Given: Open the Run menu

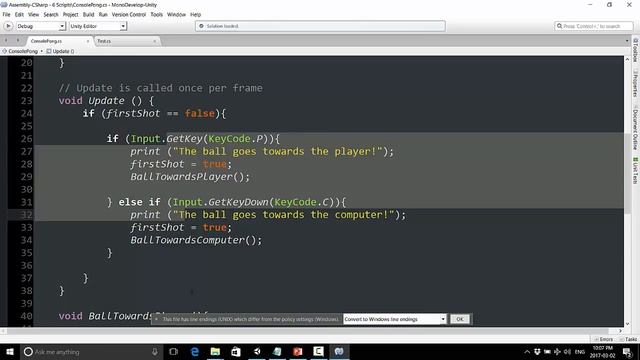Looking at the screenshot, I should click(x=103, y=15).
